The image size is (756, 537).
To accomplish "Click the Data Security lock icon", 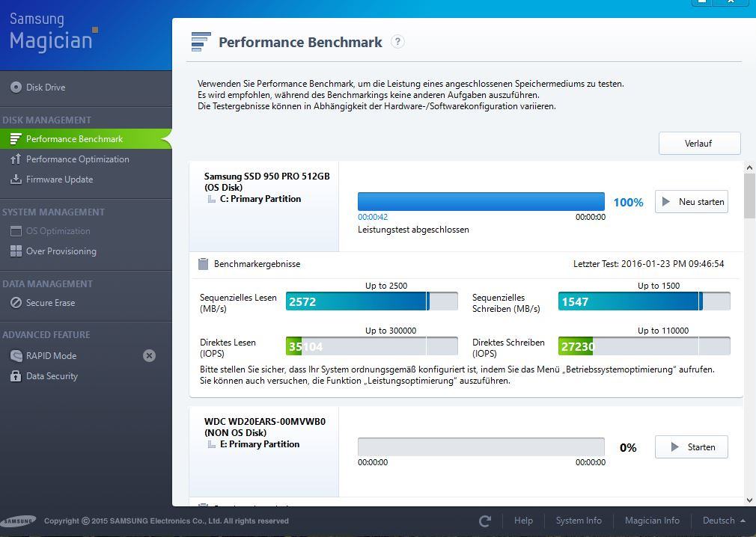I will (16, 376).
